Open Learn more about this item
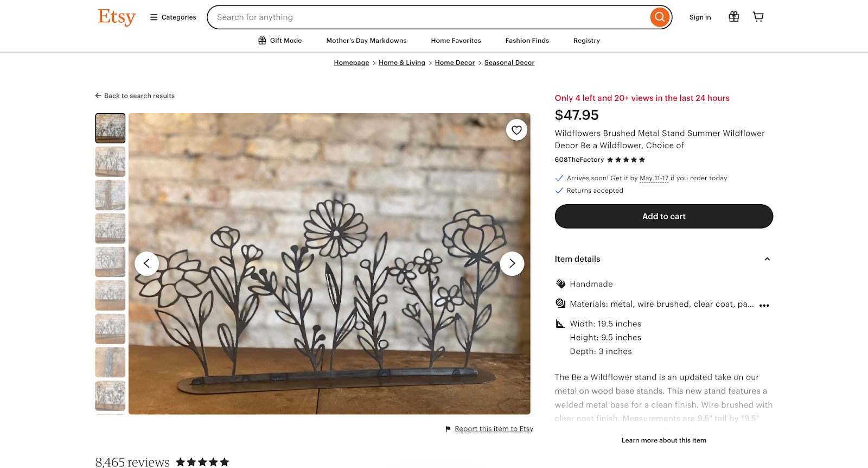868x468 pixels. [x=663, y=440]
